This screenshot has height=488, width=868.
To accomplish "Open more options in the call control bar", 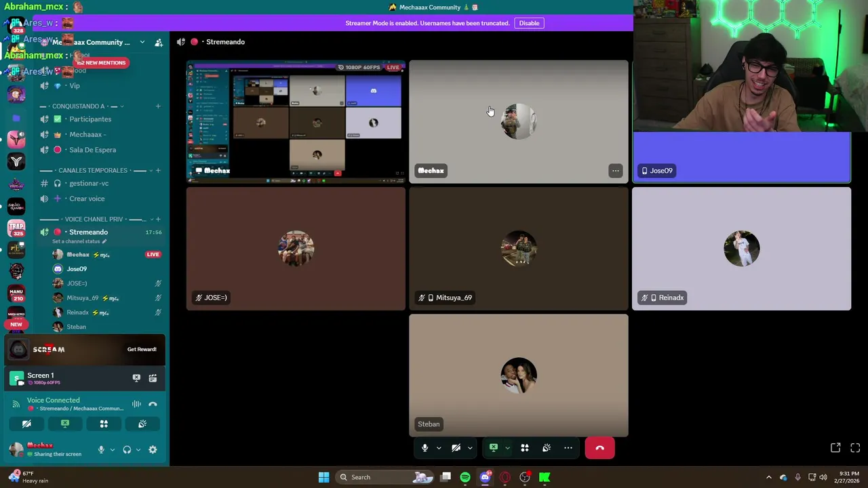I will click(x=568, y=448).
